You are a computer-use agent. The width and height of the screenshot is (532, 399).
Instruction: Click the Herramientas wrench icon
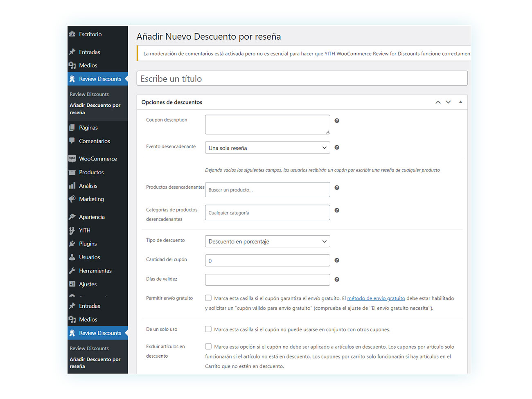pos(72,271)
